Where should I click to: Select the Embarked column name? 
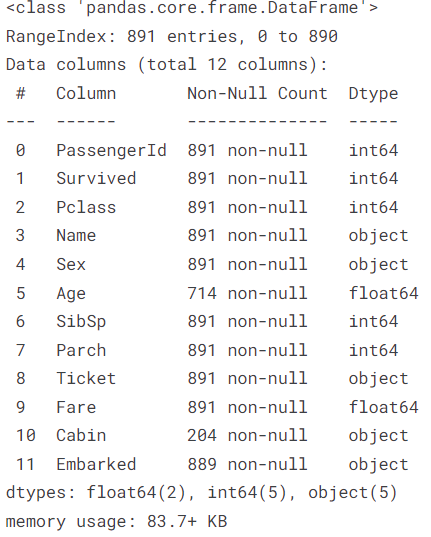(x=96, y=465)
